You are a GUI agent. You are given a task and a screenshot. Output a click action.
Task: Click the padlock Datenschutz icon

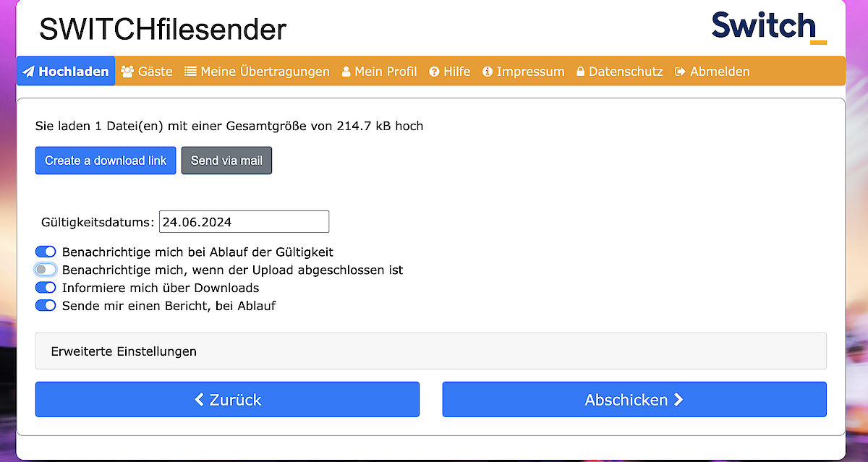[580, 72]
